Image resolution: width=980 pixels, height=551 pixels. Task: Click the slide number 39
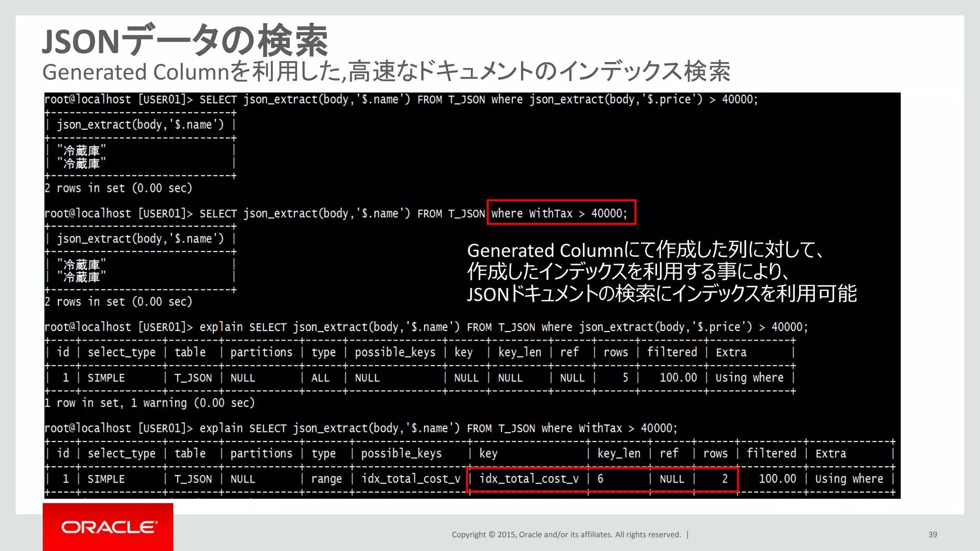(933, 535)
